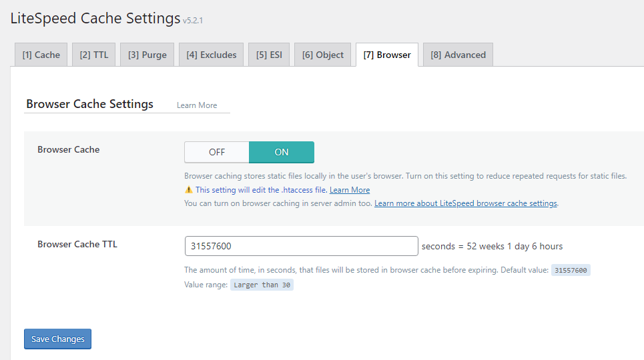Open the [8] Advanced tab
644x360 pixels.
point(458,55)
